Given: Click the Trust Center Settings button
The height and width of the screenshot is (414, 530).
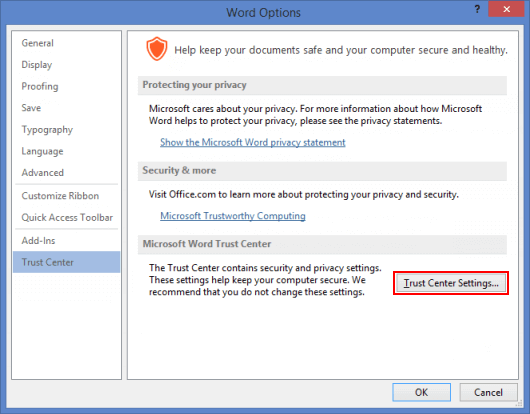Looking at the screenshot, I should 451,283.
